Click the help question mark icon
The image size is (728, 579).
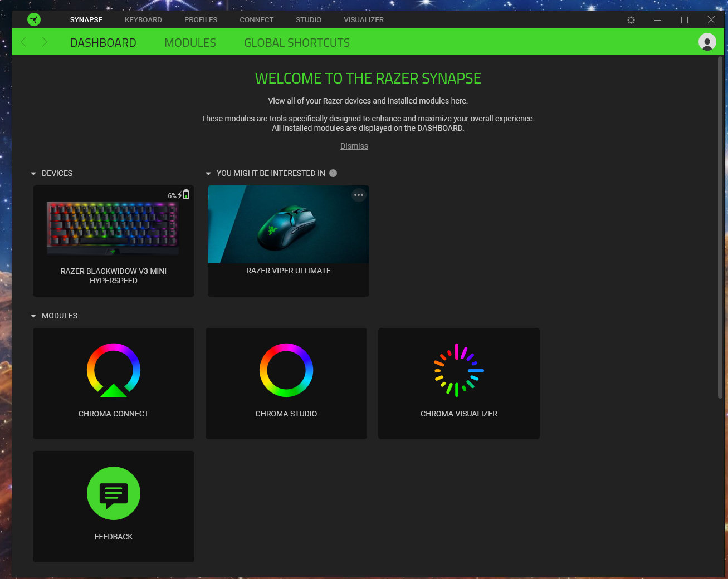pyautogui.click(x=333, y=173)
